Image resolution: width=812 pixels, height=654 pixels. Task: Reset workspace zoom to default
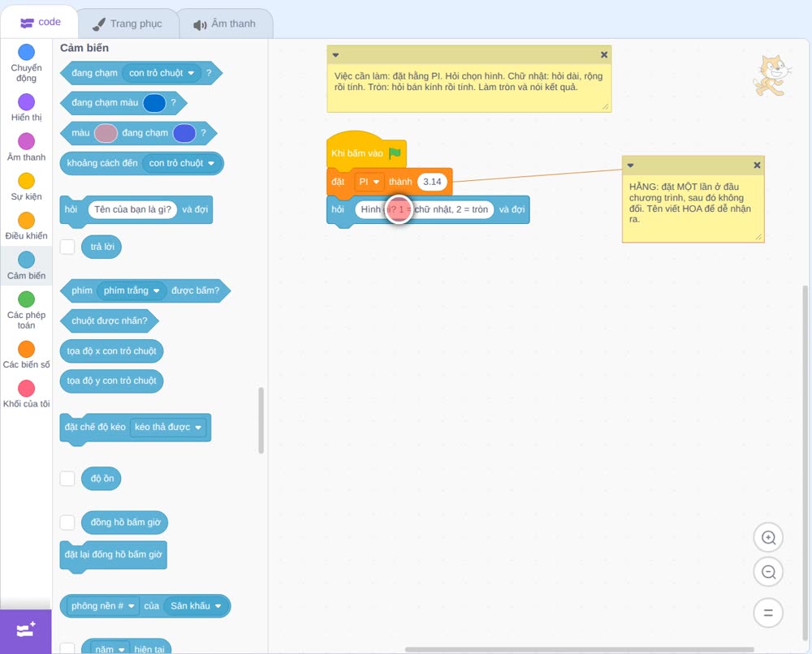tap(768, 613)
